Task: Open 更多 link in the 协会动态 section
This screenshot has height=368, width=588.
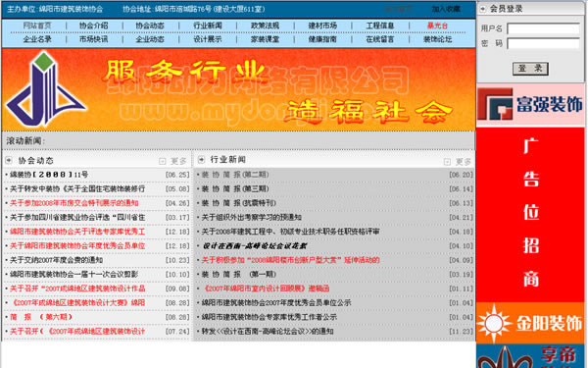Action: pos(178,161)
